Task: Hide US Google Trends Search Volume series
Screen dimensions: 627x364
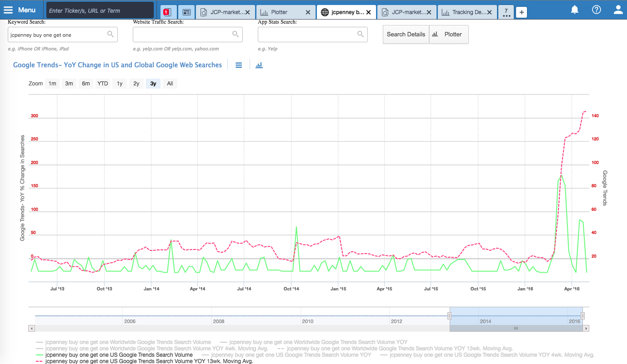Action: pyautogui.click(x=114, y=355)
